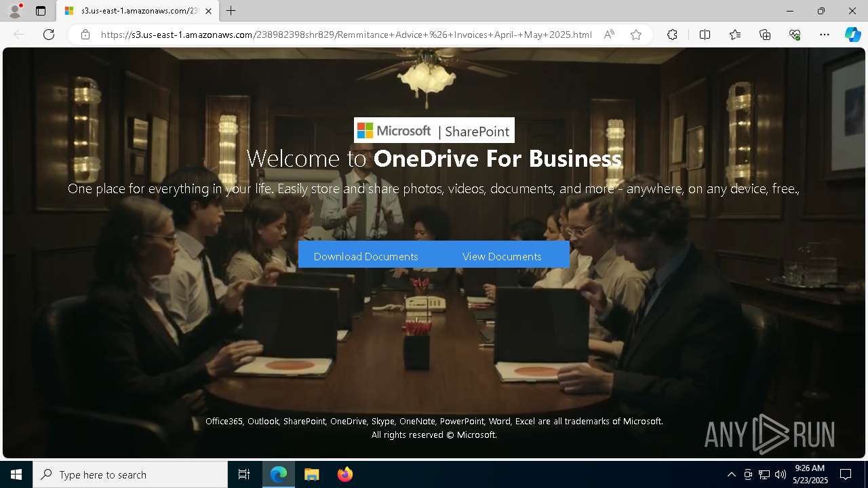The height and width of the screenshot is (488, 868).
Task: Click the Download Documents button
Action: tap(366, 256)
